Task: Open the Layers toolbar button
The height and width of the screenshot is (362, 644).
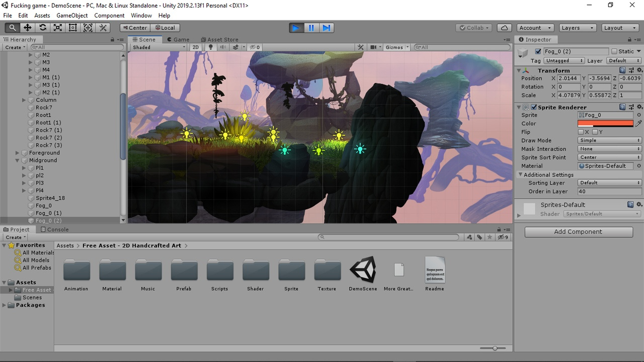Action: [x=578, y=28]
